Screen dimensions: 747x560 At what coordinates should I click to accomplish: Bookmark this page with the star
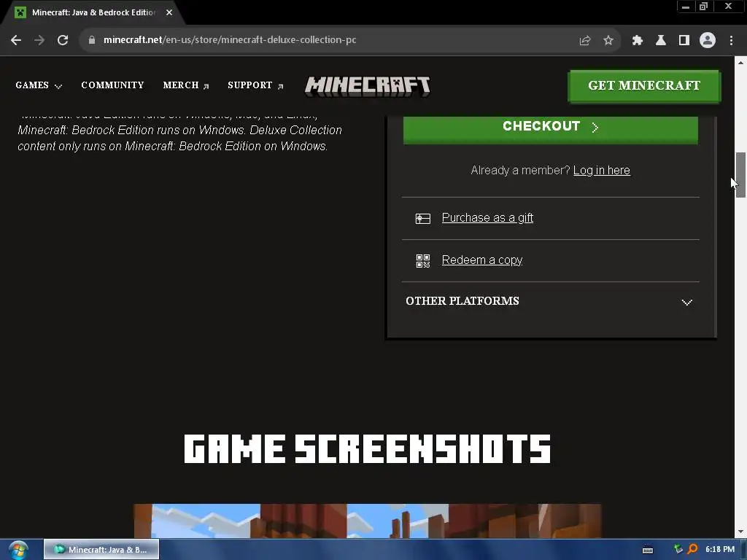608,41
